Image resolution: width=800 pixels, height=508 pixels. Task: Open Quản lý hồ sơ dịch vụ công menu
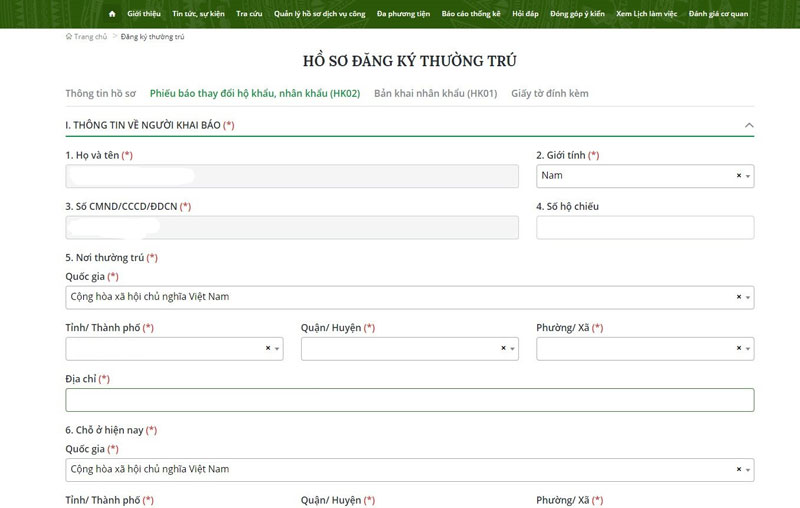319,14
